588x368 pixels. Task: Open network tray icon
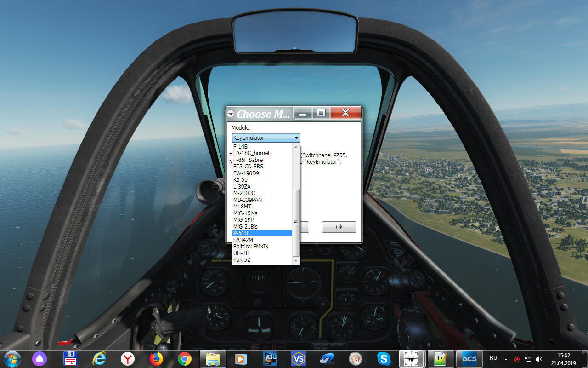click(x=528, y=359)
